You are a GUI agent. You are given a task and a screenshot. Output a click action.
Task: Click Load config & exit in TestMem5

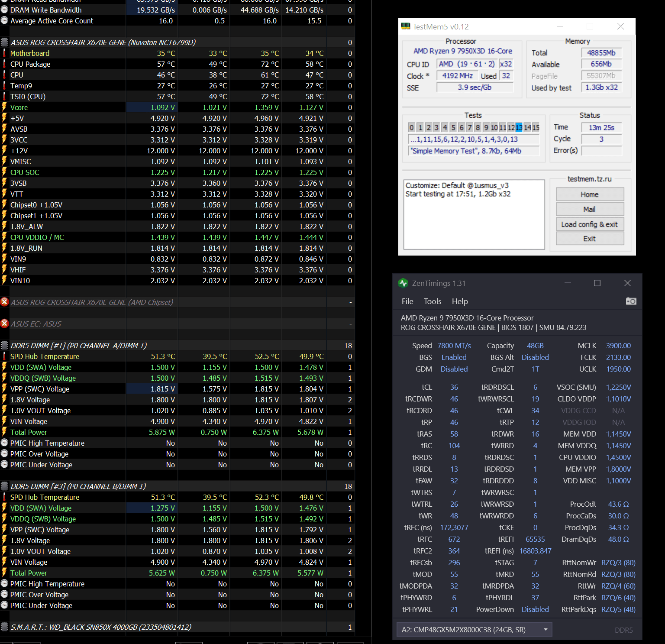(590, 224)
